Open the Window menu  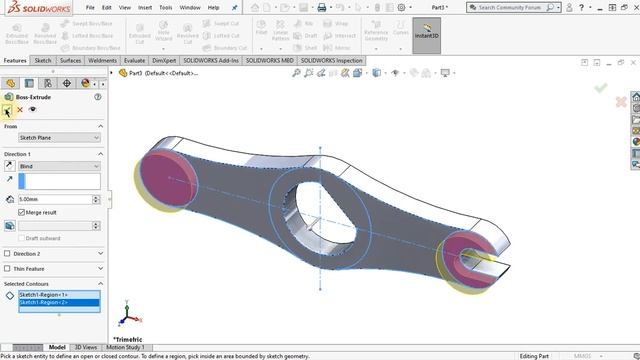(190, 7)
